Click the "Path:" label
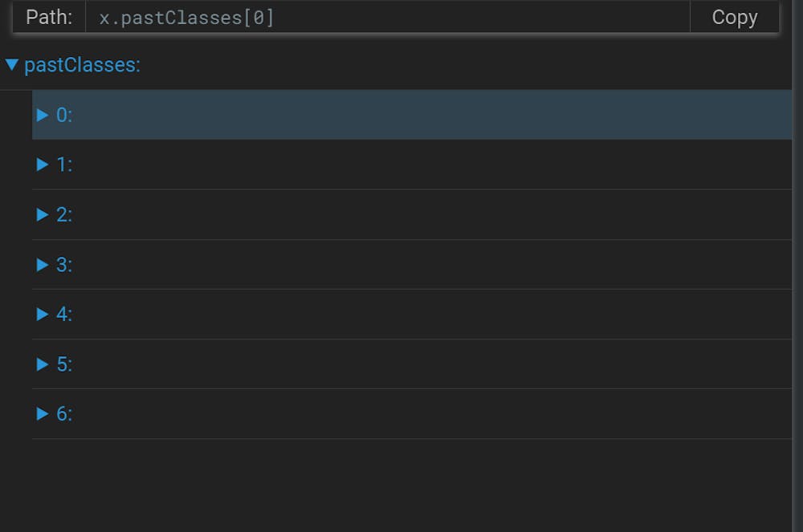This screenshot has width=803, height=532. tap(49, 18)
